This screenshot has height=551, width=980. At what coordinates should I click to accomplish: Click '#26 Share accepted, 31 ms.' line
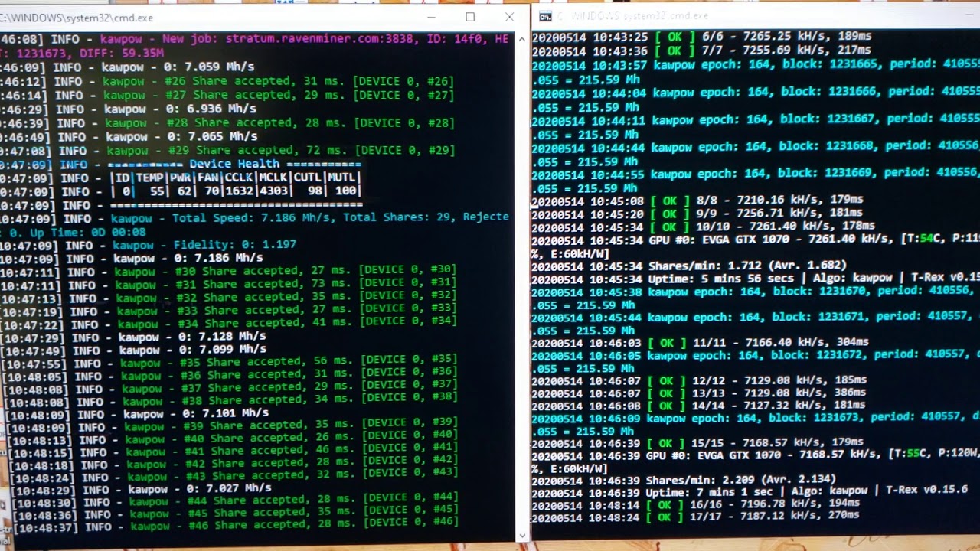[x=227, y=81]
